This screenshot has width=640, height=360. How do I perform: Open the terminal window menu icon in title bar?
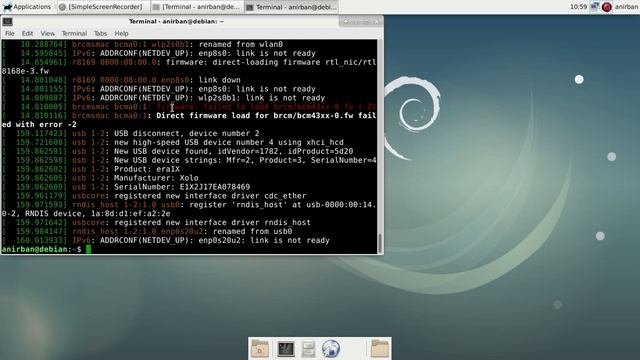tap(7, 21)
